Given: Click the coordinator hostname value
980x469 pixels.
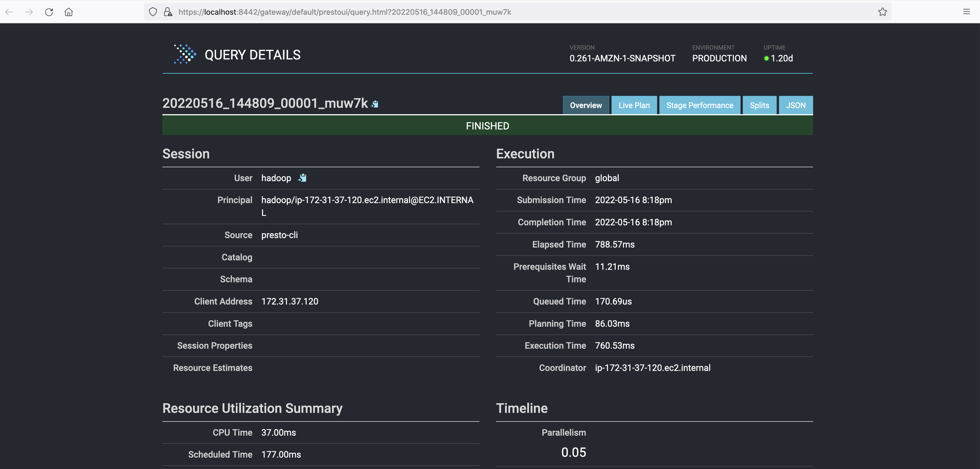Looking at the screenshot, I should point(652,368).
